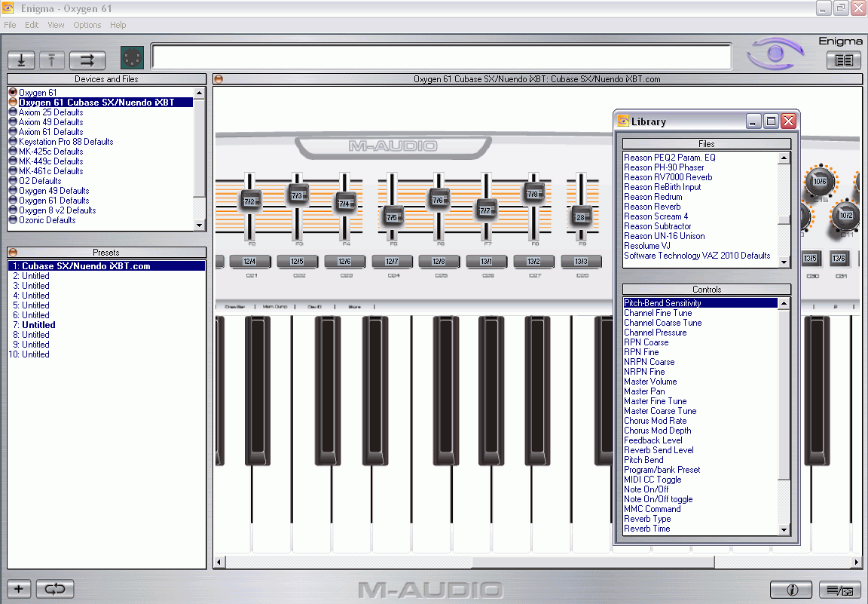Open the info button at bottom right
Screen dimensions: 868x604
790,590
